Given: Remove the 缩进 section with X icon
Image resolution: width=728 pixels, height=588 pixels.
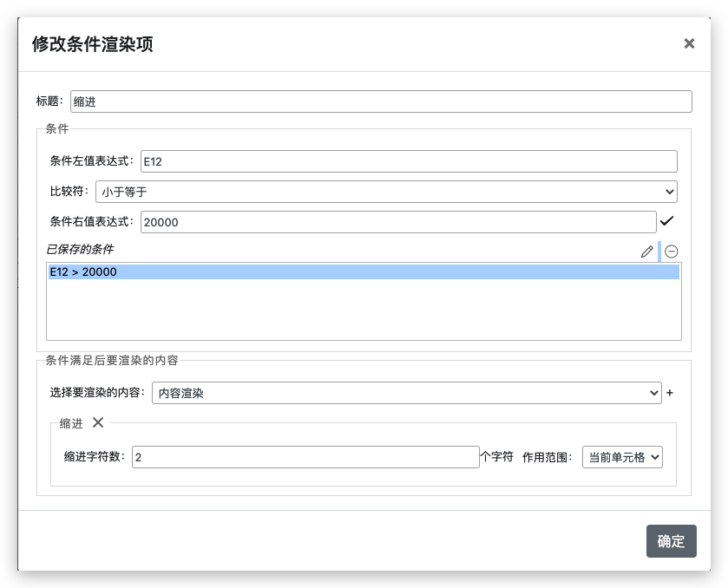Looking at the screenshot, I should click(98, 422).
